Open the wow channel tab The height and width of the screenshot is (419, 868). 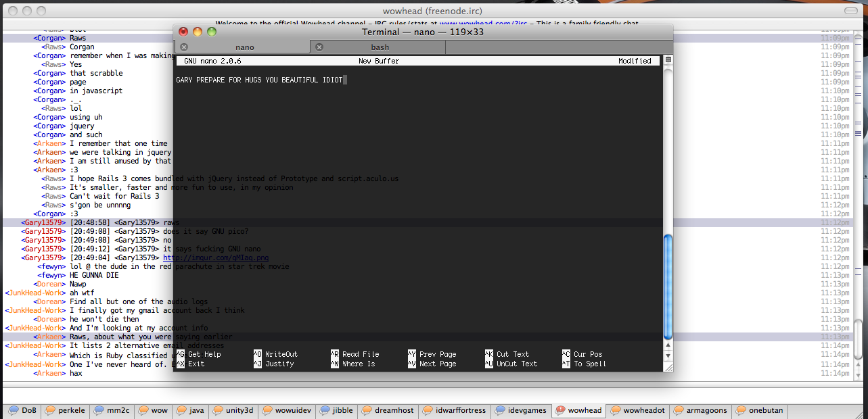(x=153, y=410)
